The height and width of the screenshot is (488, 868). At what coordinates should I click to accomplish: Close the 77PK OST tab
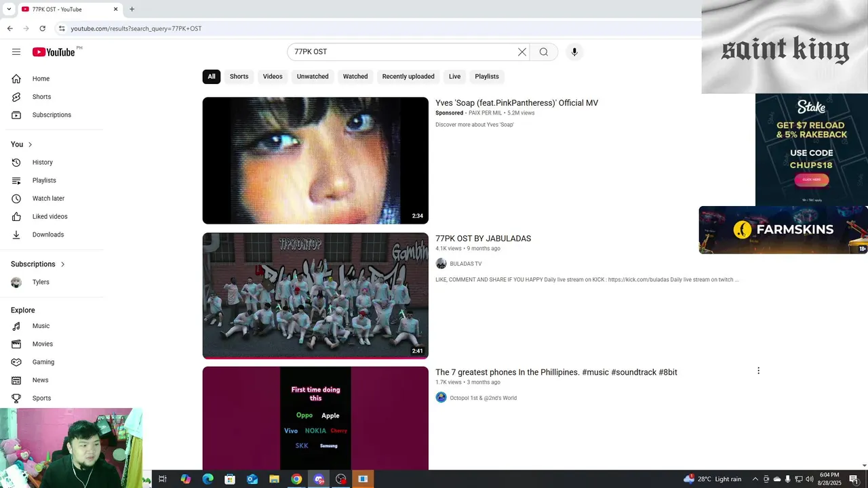(115, 9)
